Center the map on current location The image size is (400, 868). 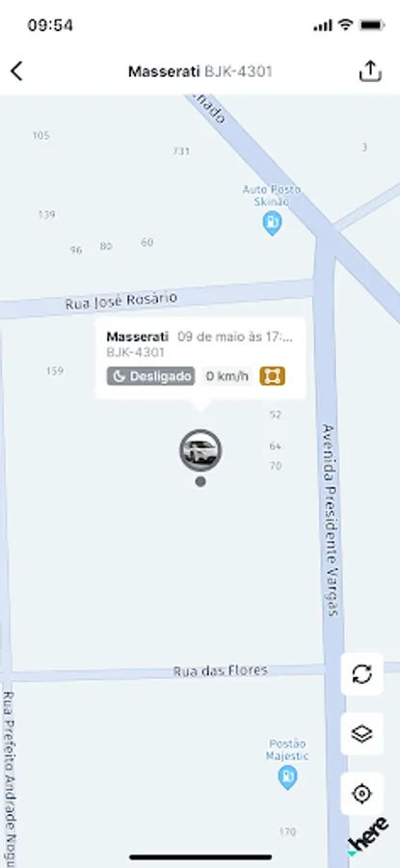[361, 794]
